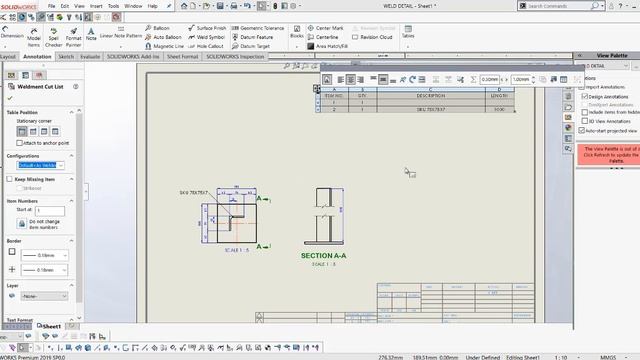Collapse the Table Position section
This screenshot has width=640, height=360.
71,112
